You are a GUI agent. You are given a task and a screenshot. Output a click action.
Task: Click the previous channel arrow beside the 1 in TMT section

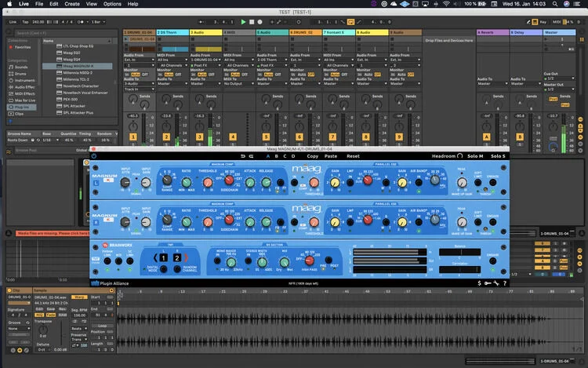(x=155, y=257)
